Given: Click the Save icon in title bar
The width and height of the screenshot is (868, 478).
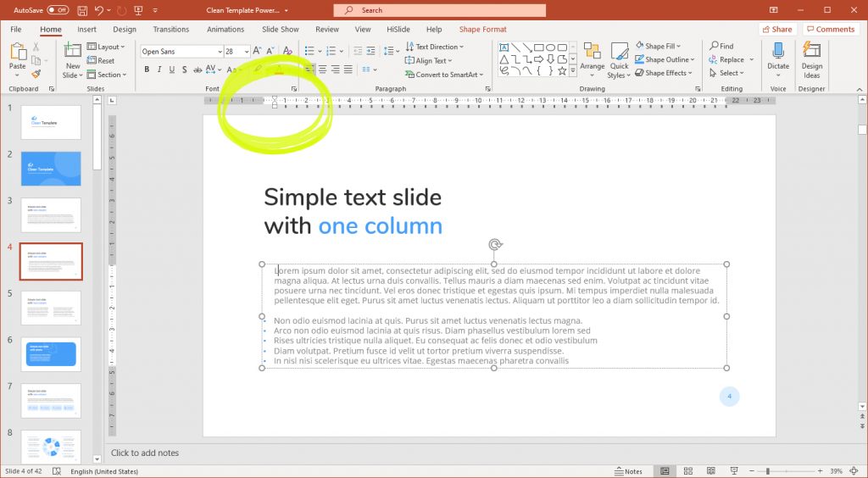Looking at the screenshot, I should point(82,10).
